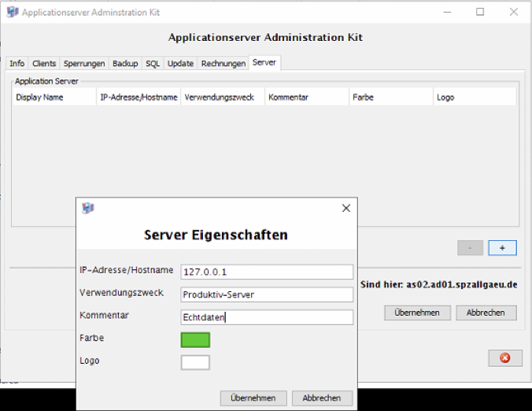532x411 pixels.
Task: Click the red X icon button
Action: point(505,358)
